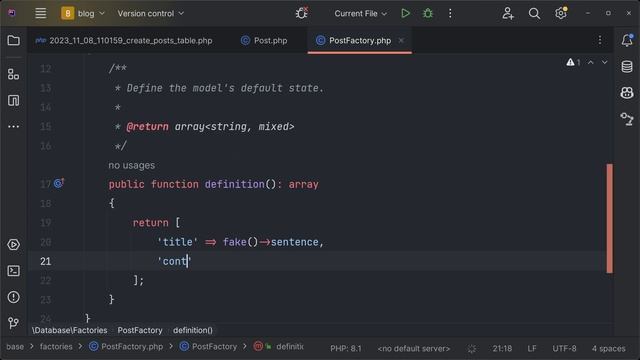This screenshot has width=640, height=360.
Task: Close the PostFactory.php tab
Action: (x=401, y=40)
